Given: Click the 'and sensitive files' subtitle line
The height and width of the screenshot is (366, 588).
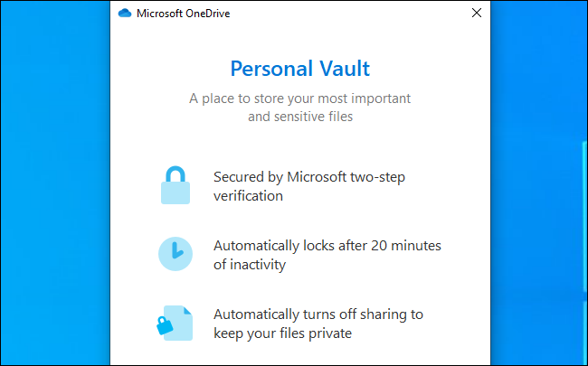Looking at the screenshot, I should click(x=299, y=117).
